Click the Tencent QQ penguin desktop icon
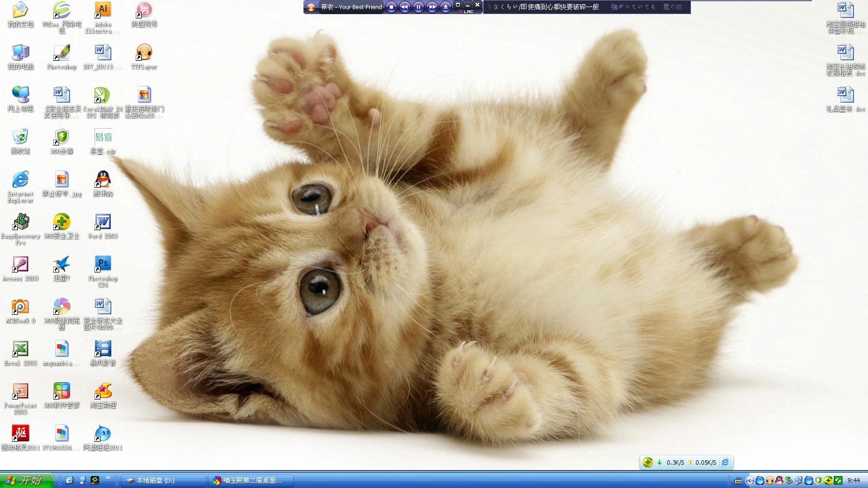Screen dimensions: 868x488 [x=103, y=180]
